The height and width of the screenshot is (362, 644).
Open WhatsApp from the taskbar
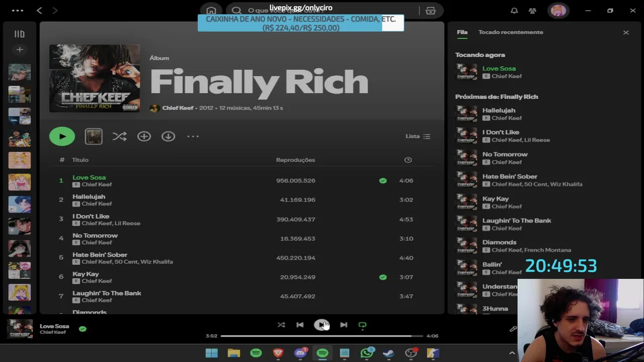tap(367, 353)
